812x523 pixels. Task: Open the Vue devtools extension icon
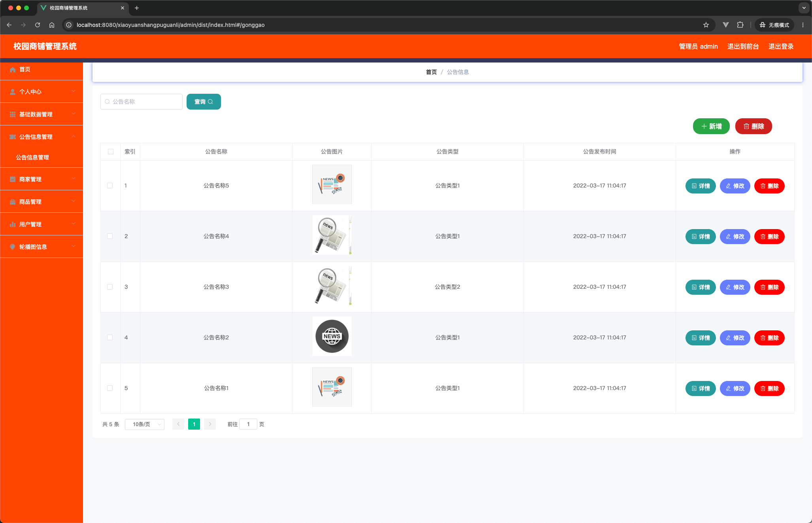pos(726,25)
